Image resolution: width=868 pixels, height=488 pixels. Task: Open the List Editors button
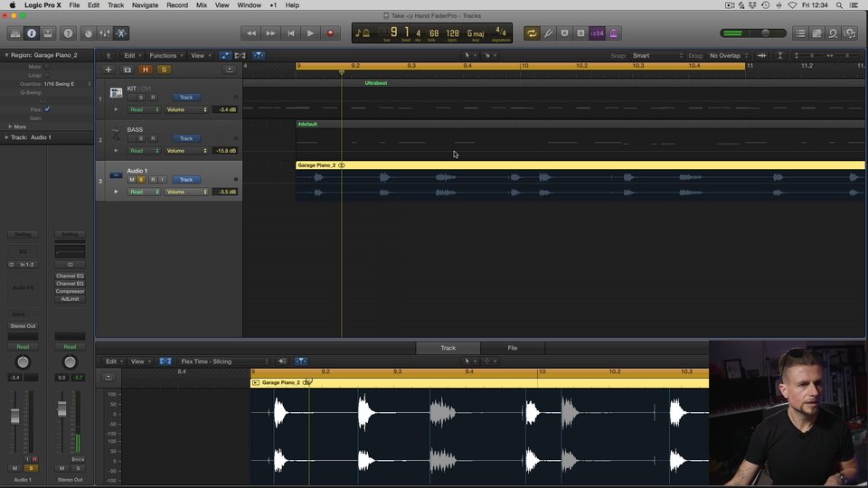click(800, 33)
